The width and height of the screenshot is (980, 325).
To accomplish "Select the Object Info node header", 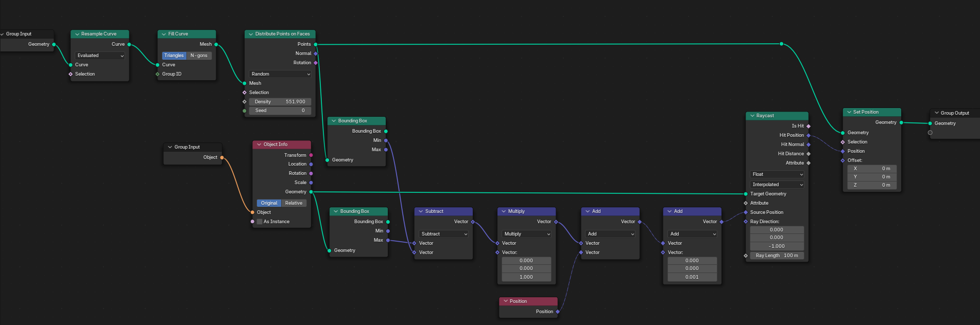I will [x=282, y=145].
